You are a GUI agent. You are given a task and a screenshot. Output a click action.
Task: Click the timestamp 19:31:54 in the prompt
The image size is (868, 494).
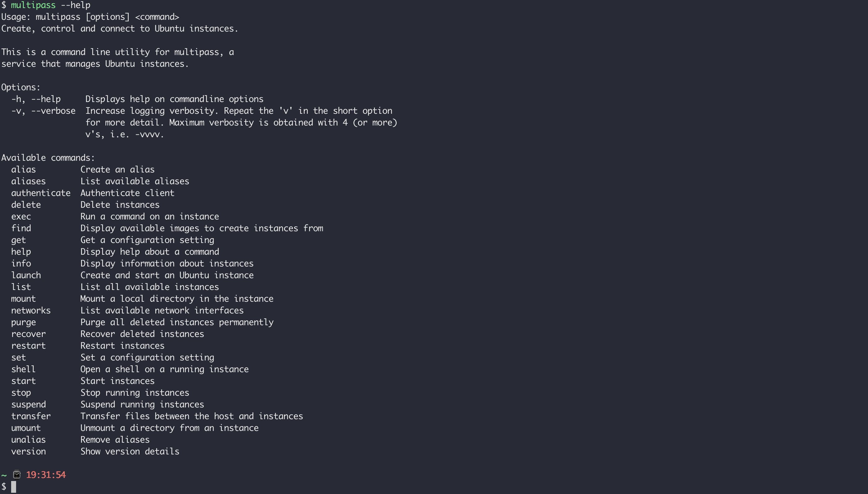46,475
